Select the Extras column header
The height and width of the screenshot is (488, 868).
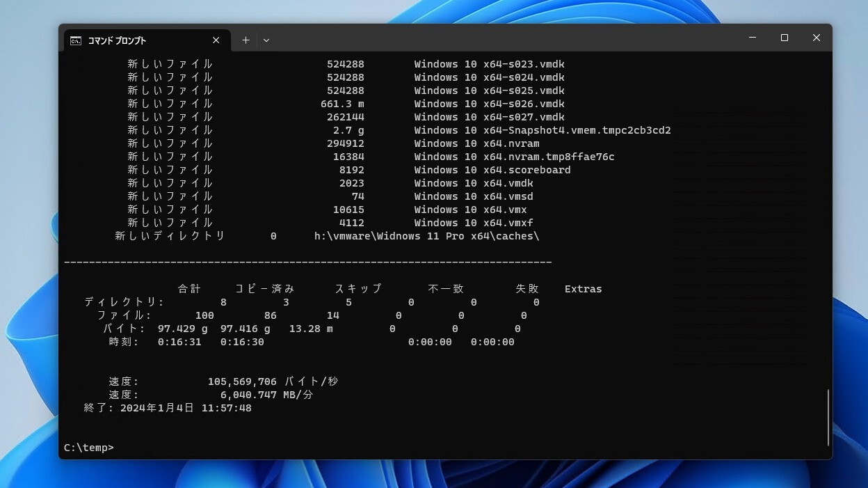click(x=583, y=288)
